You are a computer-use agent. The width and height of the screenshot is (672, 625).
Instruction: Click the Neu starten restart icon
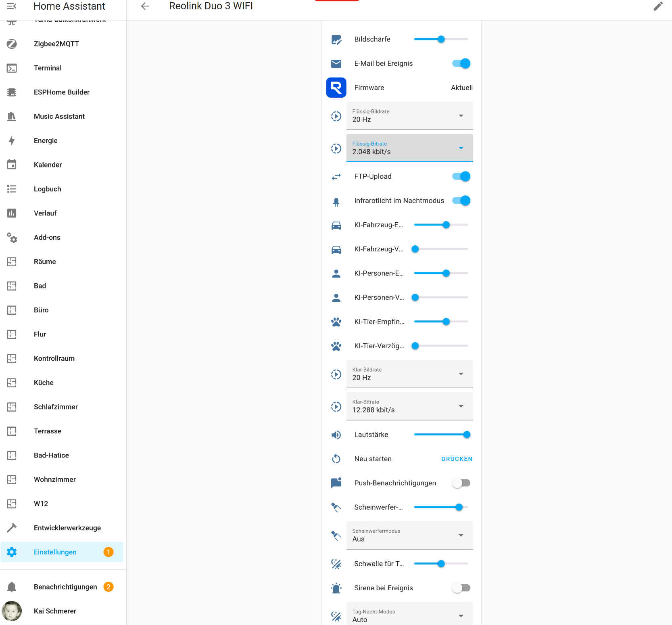(336, 459)
